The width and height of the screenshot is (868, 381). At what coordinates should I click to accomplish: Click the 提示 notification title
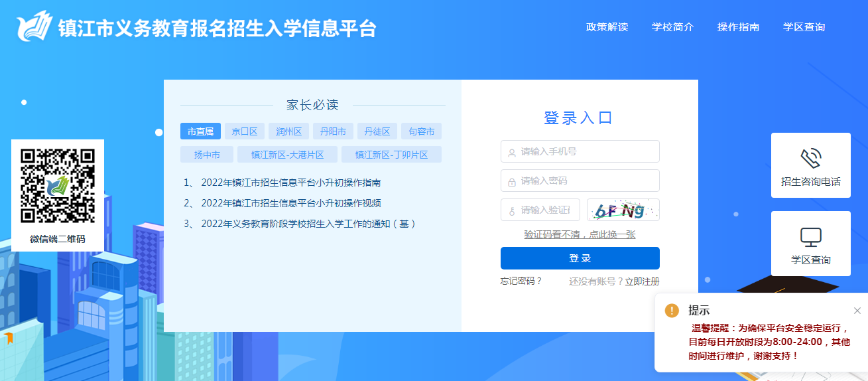pyautogui.click(x=699, y=310)
